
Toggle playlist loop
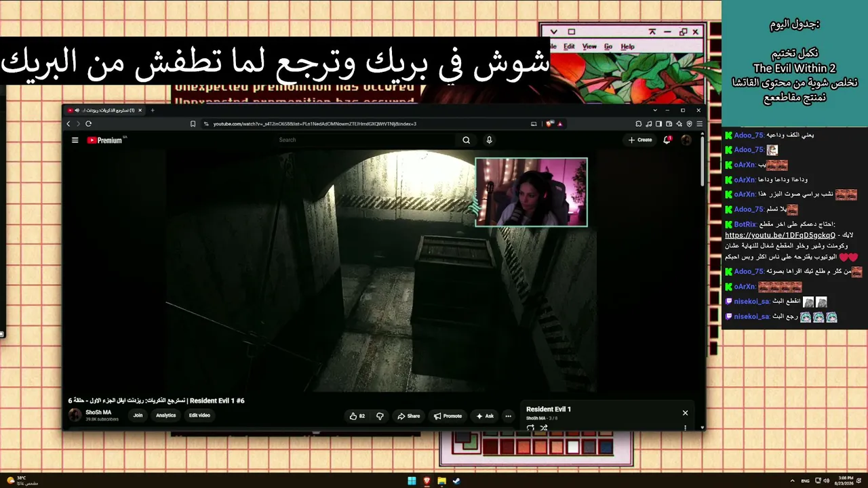530,428
